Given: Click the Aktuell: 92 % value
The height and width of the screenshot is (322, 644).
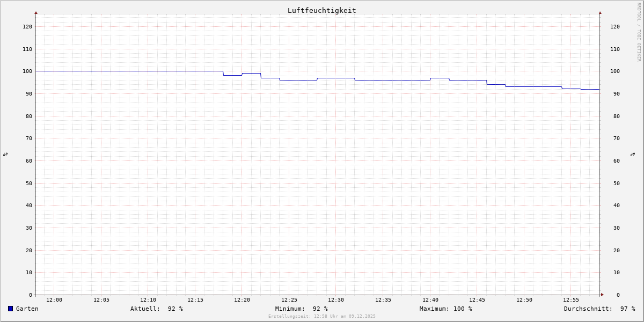Looking at the screenshot, I should click(157, 309).
